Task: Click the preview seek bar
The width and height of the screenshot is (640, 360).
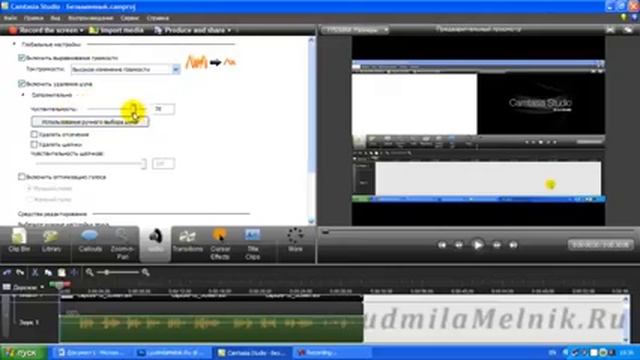Action: [477, 232]
